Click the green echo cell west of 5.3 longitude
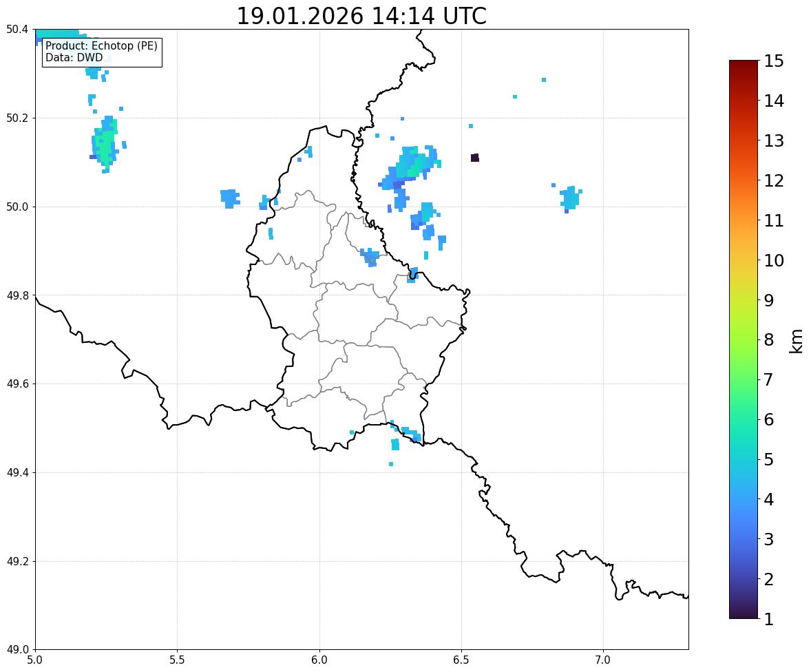Screen dimensions: 811x672 point(106,145)
